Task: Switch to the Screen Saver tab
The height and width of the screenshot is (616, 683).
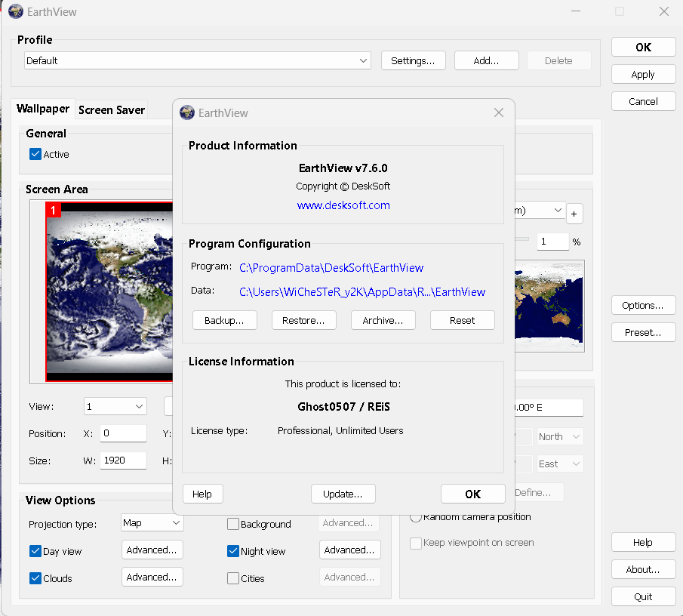Action: pos(112,109)
